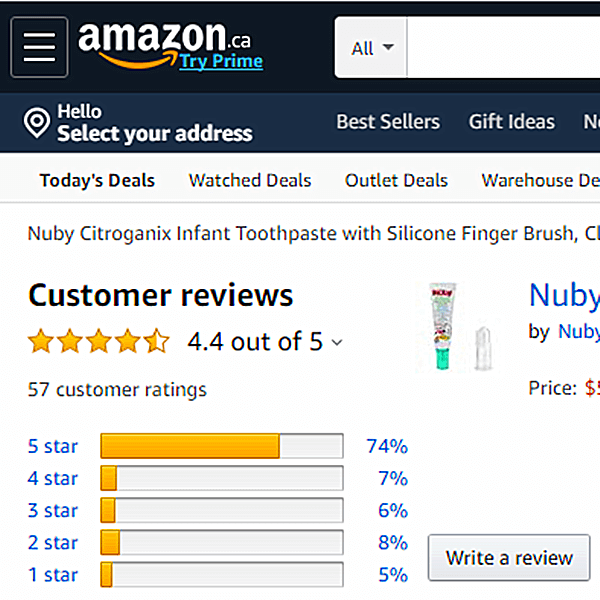Click the 4 star rating bar

tap(221, 478)
